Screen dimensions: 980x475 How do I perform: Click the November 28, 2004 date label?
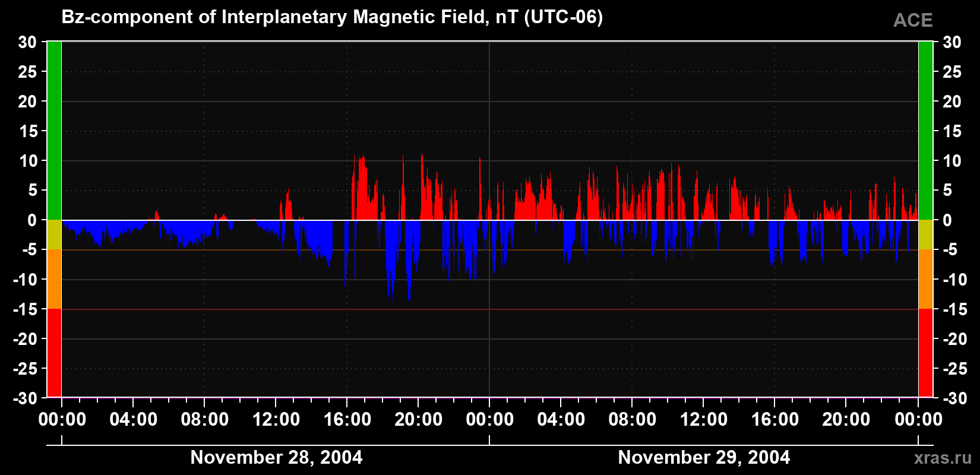point(276,457)
